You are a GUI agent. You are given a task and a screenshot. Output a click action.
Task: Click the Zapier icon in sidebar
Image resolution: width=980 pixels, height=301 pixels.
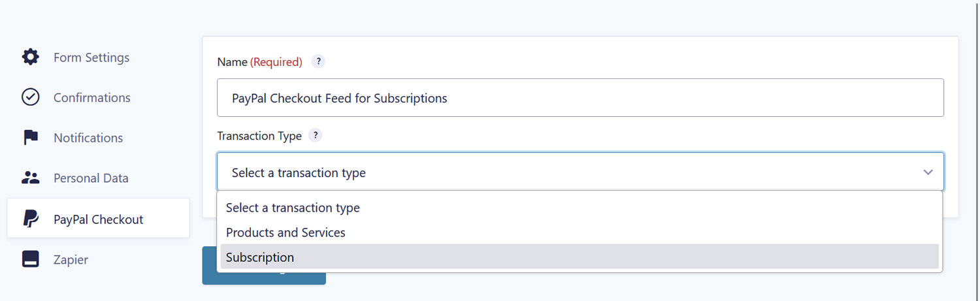(x=31, y=259)
